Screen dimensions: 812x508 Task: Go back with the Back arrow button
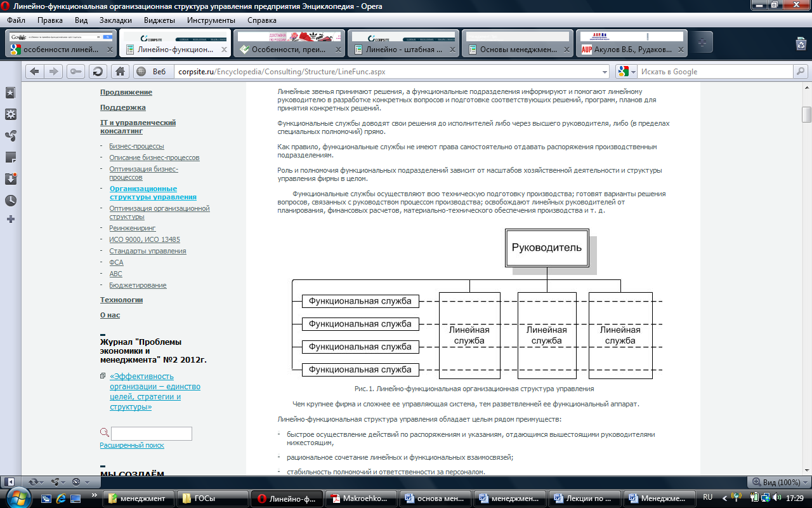[34, 71]
